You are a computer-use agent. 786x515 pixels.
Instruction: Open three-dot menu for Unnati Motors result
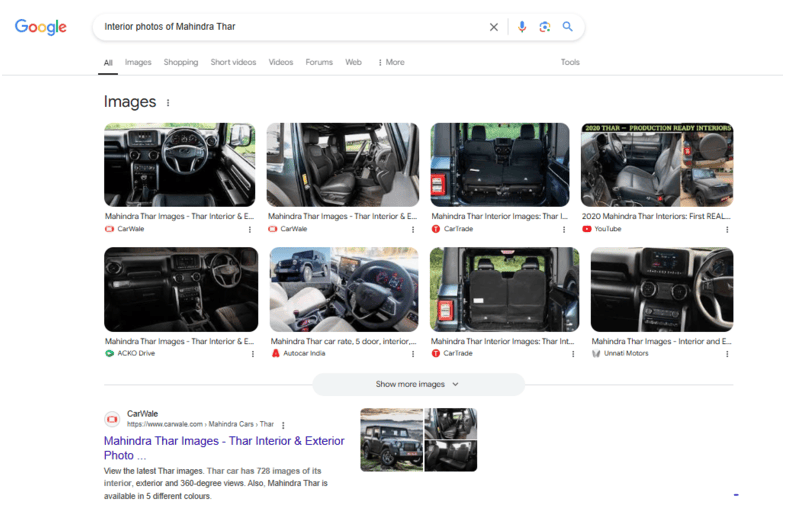(x=727, y=353)
